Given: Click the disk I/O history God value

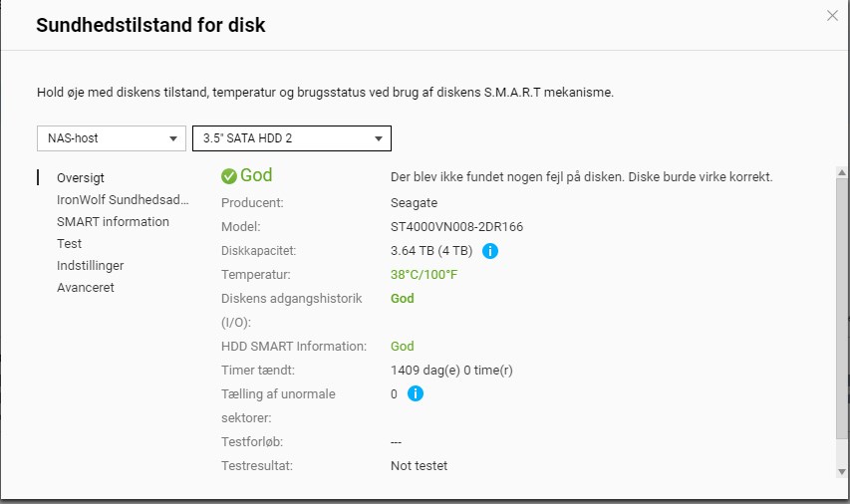Looking at the screenshot, I should (403, 299).
